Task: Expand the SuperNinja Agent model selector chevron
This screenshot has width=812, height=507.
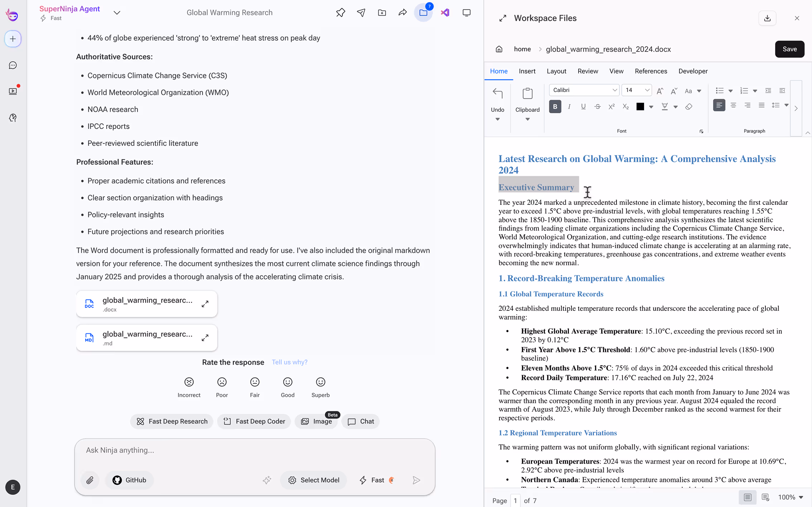Action: click(117, 12)
